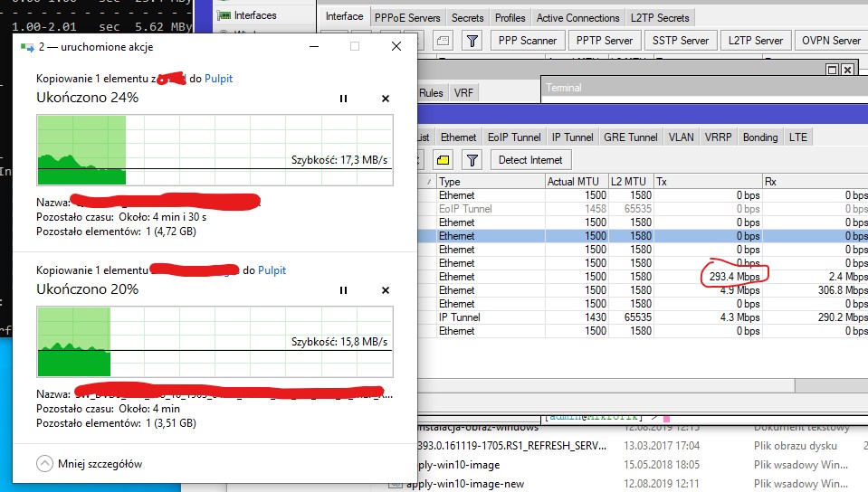Open the Ethernet tab in interface list

tap(458, 137)
